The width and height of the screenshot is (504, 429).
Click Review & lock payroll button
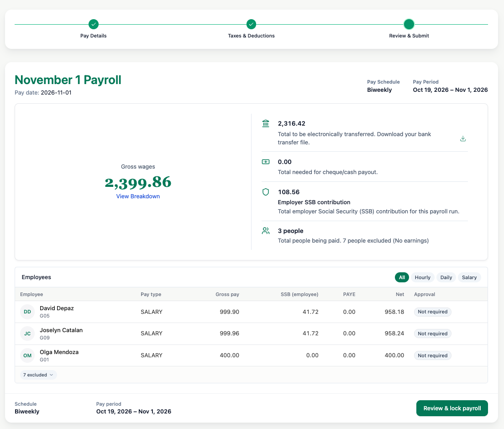coord(452,408)
